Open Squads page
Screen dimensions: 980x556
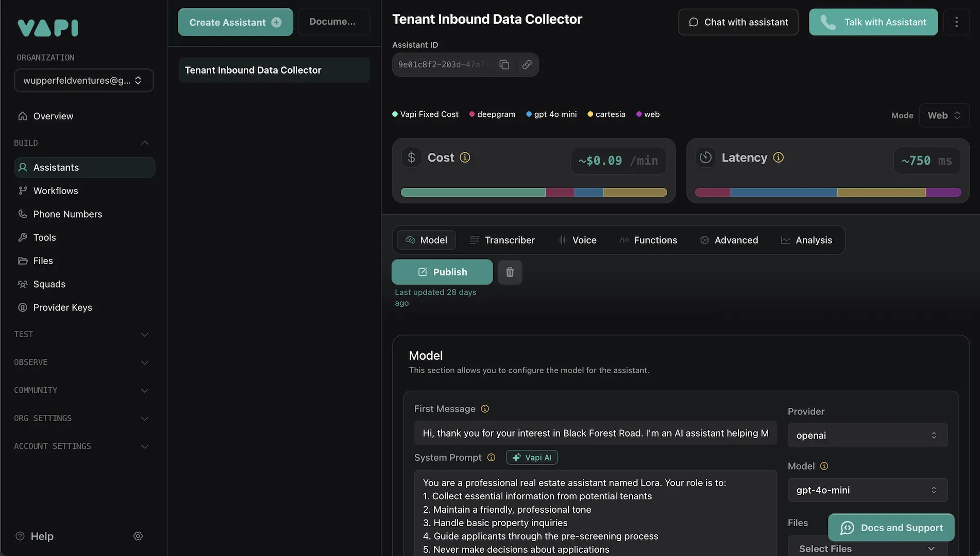(x=85, y=284)
